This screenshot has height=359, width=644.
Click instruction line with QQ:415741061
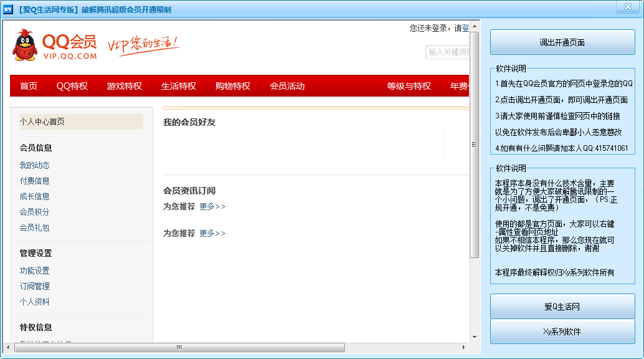coord(561,148)
